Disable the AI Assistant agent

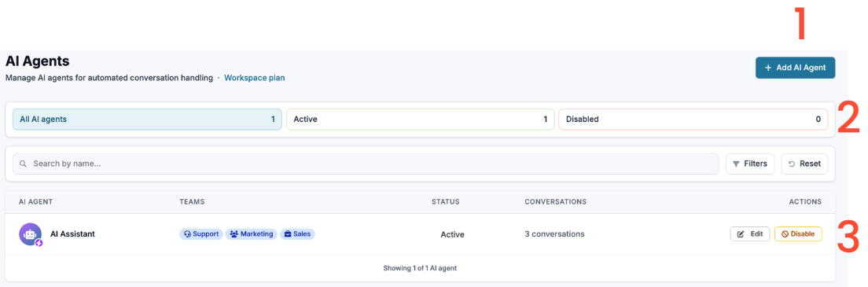798,234
